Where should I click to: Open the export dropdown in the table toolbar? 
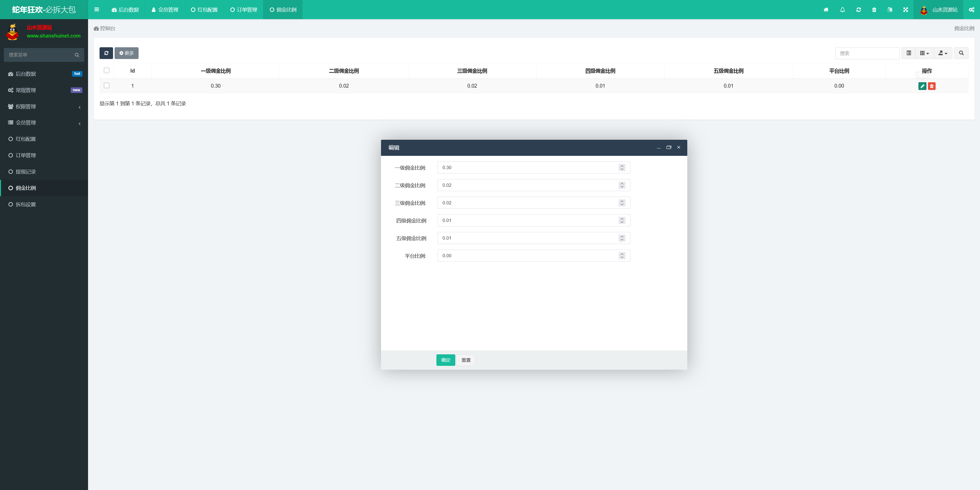pos(943,53)
